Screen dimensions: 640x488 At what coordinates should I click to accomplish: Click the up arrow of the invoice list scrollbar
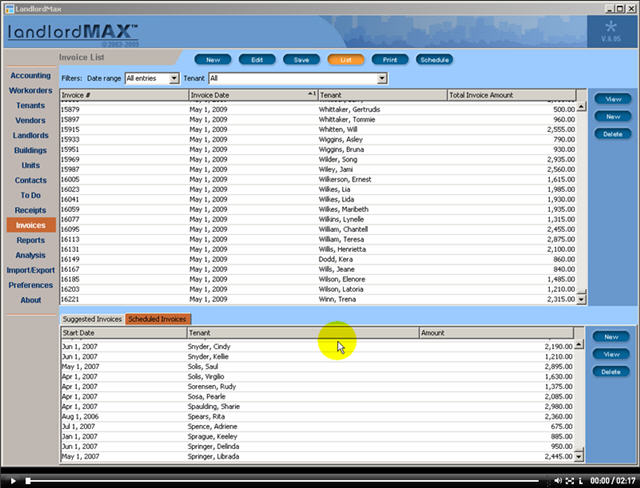point(582,106)
